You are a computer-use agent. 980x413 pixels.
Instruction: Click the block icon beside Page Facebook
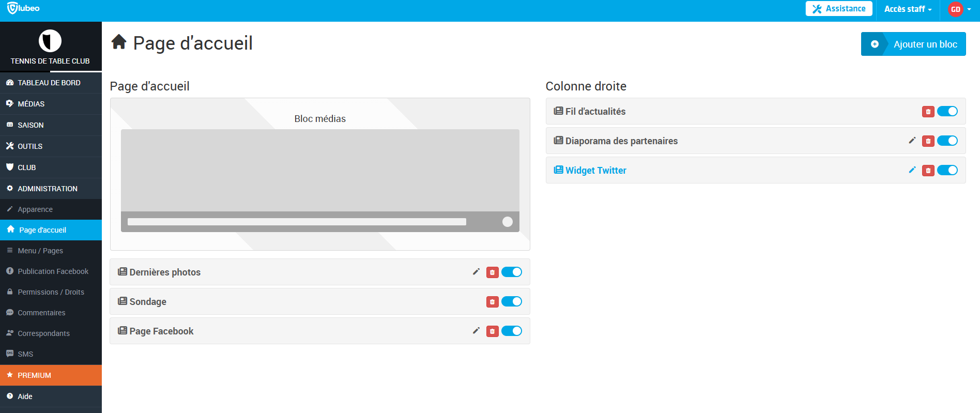coord(122,331)
